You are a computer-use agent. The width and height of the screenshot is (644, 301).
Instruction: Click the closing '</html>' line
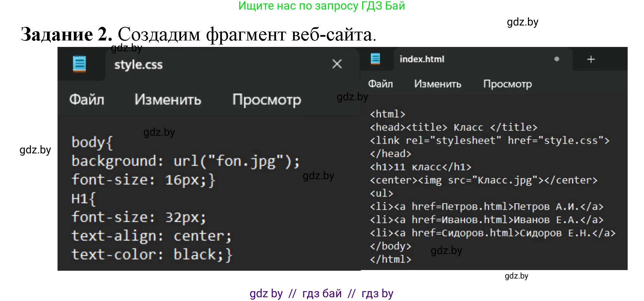click(x=390, y=260)
